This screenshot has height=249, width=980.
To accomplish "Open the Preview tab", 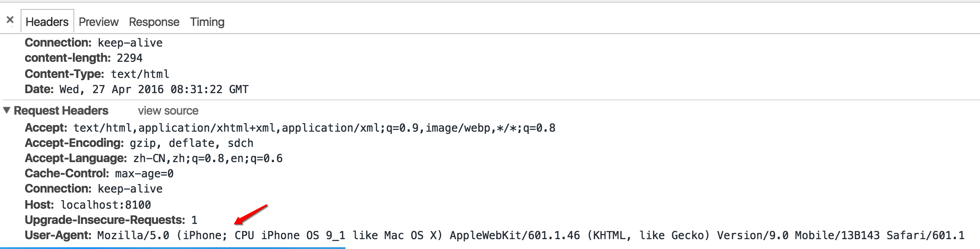I will point(98,22).
